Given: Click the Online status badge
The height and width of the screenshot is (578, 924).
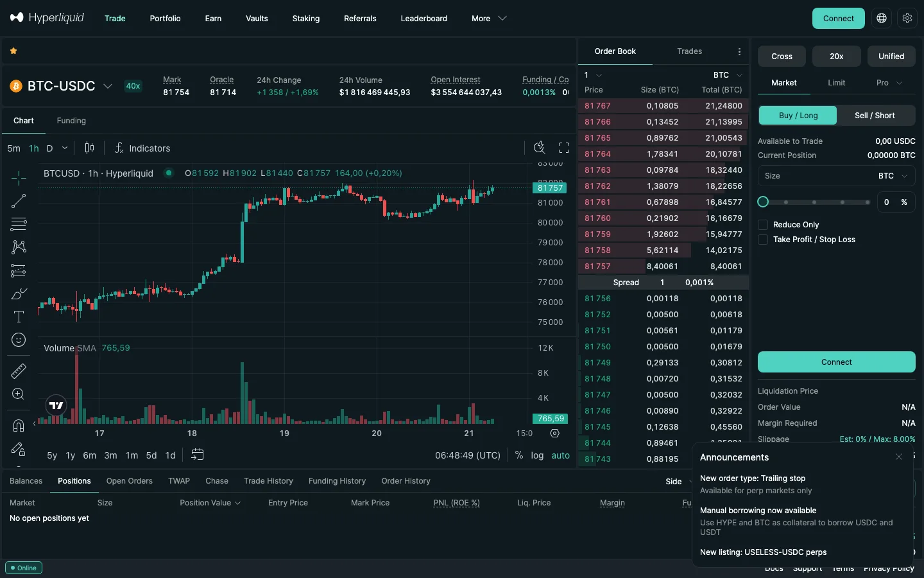Looking at the screenshot, I should tap(24, 568).
